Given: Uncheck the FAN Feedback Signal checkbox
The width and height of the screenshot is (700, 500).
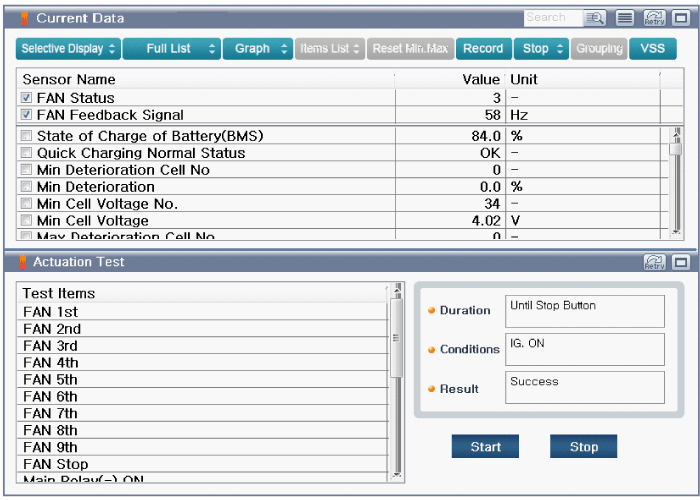Looking at the screenshot, I should tap(27, 115).
